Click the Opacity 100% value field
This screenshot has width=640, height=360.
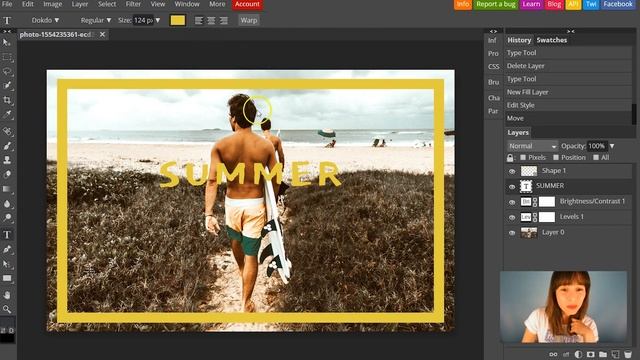[x=597, y=146]
